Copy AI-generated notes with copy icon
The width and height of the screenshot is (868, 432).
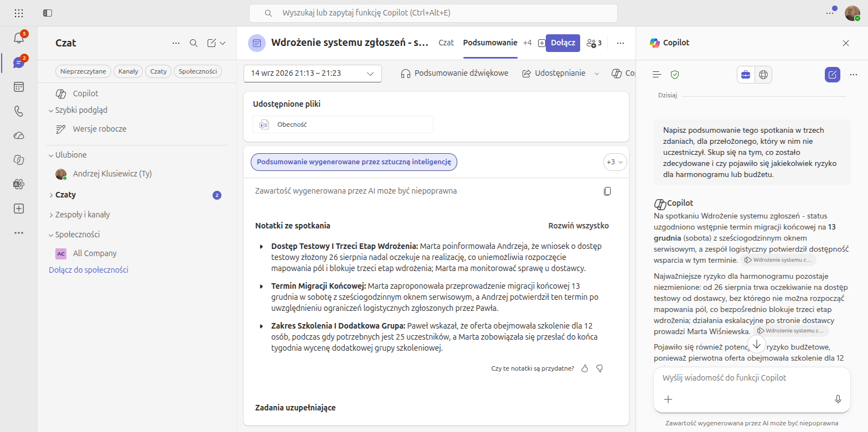607,191
